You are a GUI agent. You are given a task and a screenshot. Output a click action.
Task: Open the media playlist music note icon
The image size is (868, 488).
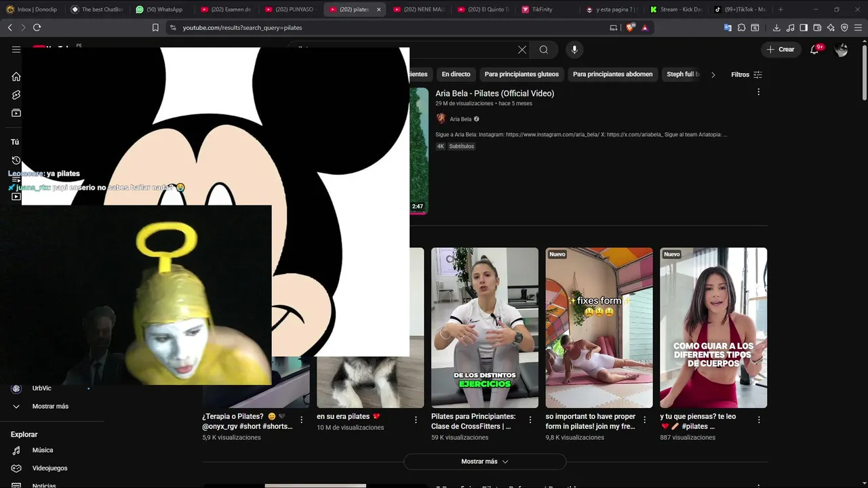(790, 28)
